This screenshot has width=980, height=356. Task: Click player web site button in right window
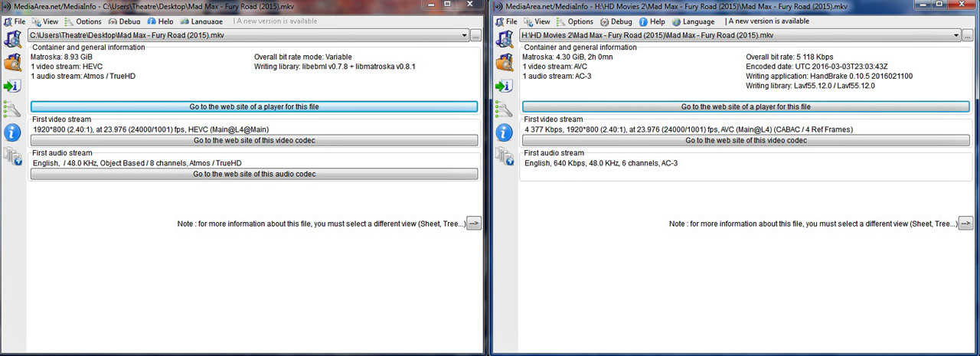(x=746, y=106)
